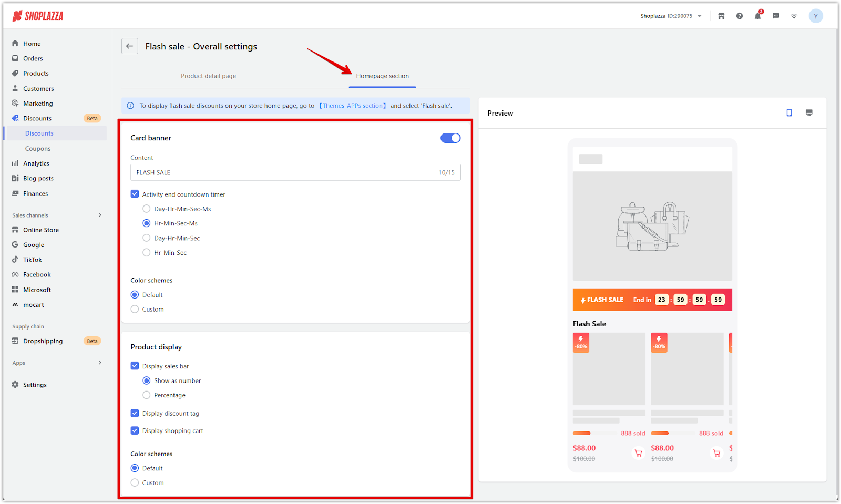The width and height of the screenshot is (841, 504).
Task: Follow the Themes-APPs section link
Action: (x=353, y=106)
